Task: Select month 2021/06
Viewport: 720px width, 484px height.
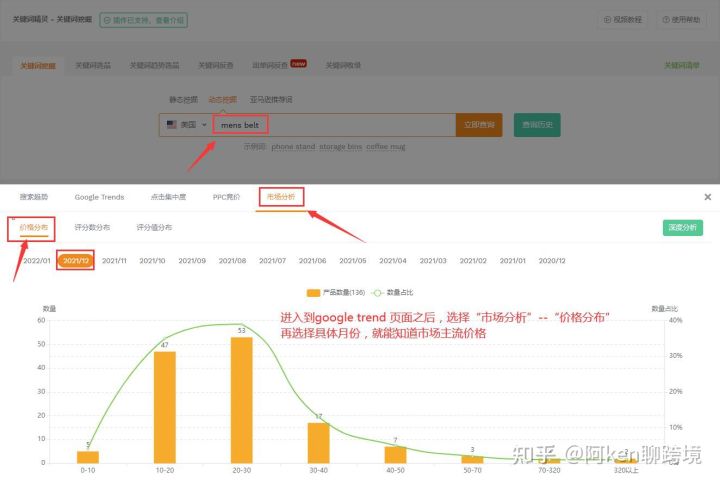Action: tap(312, 260)
